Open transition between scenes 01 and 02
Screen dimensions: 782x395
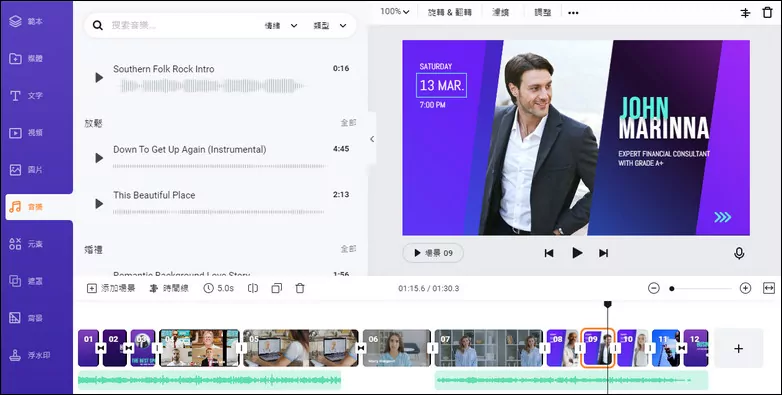tap(101, 348)
